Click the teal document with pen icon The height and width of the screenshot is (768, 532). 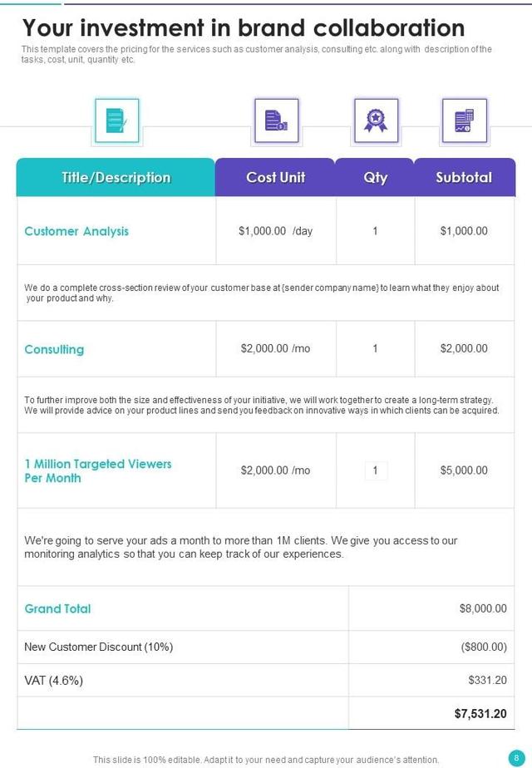click(x=116, y=121)
